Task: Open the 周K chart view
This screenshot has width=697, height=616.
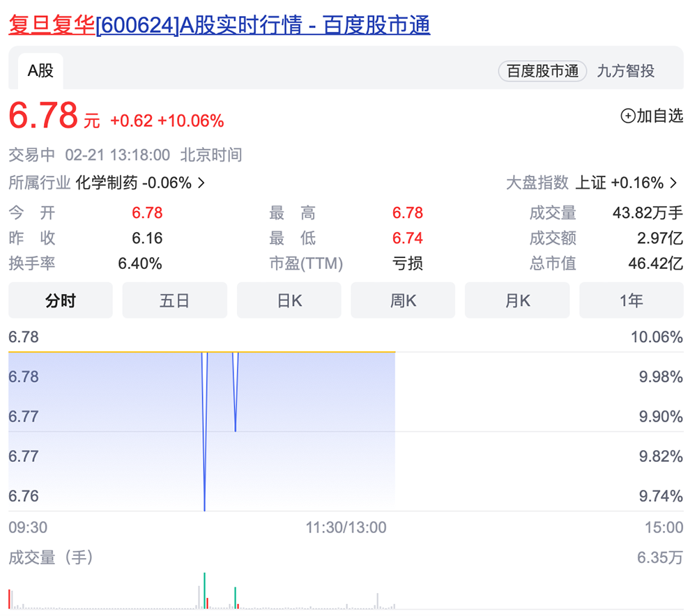Action: tap(403, 301)
